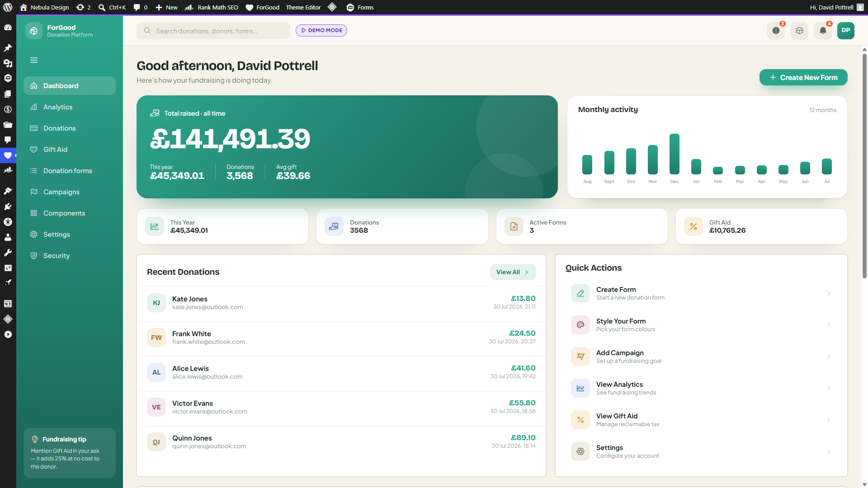The width and height of the screenshot is (868, 488).
Task: Click the DP user avatar
Action: click(x=846, y=31)
